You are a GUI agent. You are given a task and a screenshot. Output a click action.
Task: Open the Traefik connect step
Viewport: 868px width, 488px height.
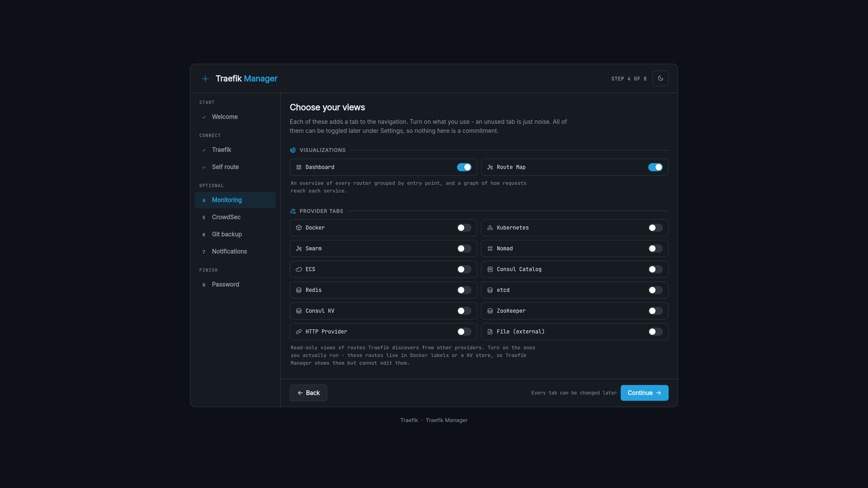pyautogui.click(x=235, y=150)
